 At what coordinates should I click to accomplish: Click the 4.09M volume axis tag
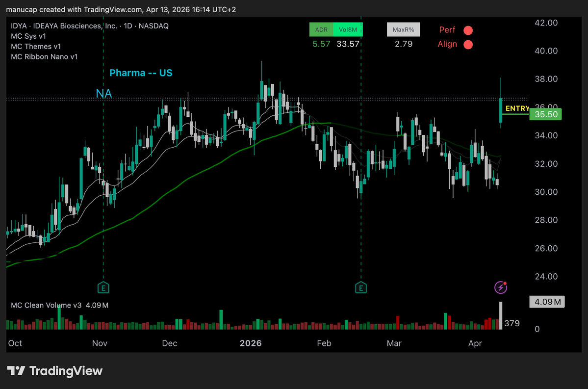(x=547, y=302)
